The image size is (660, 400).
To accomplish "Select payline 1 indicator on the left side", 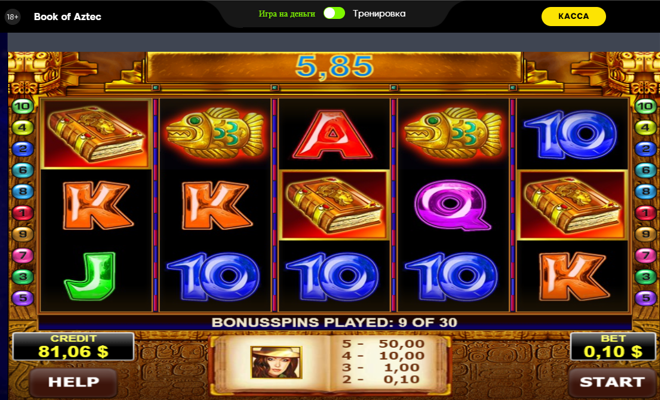I will pos(23,213).
